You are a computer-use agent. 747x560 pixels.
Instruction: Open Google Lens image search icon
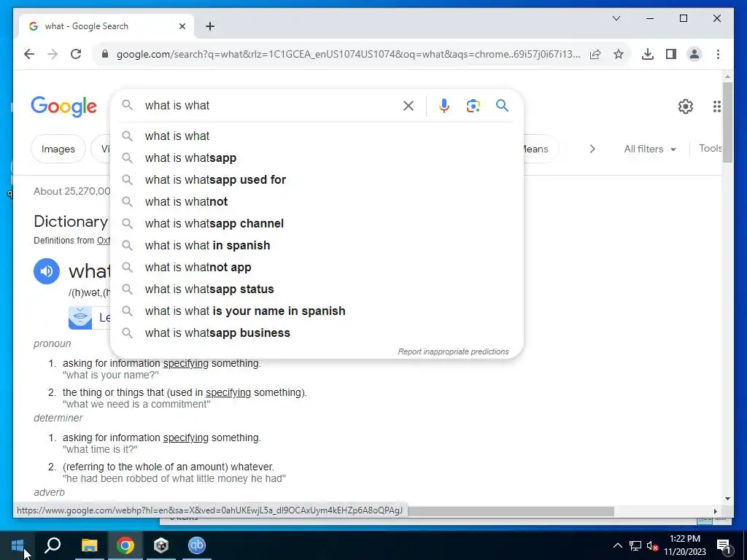pos(473,105)
